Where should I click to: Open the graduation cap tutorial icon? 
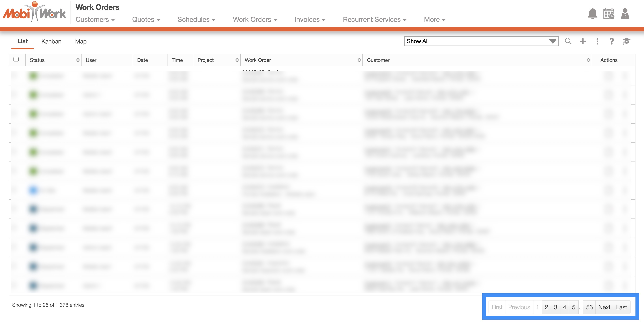(x=626, y=41)
